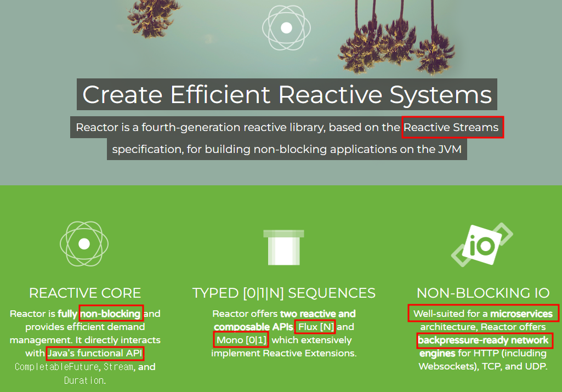Click 'implement Reactive Extensions.' text
The height and width of the screenshot is (392, 562).
[284, 353]
